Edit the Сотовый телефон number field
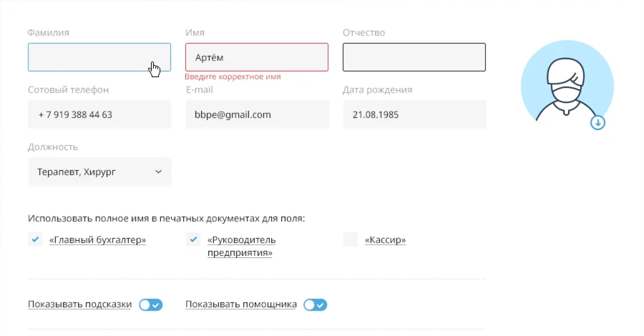The width and height of the screenshot is (644, 336). pos(99,115)
